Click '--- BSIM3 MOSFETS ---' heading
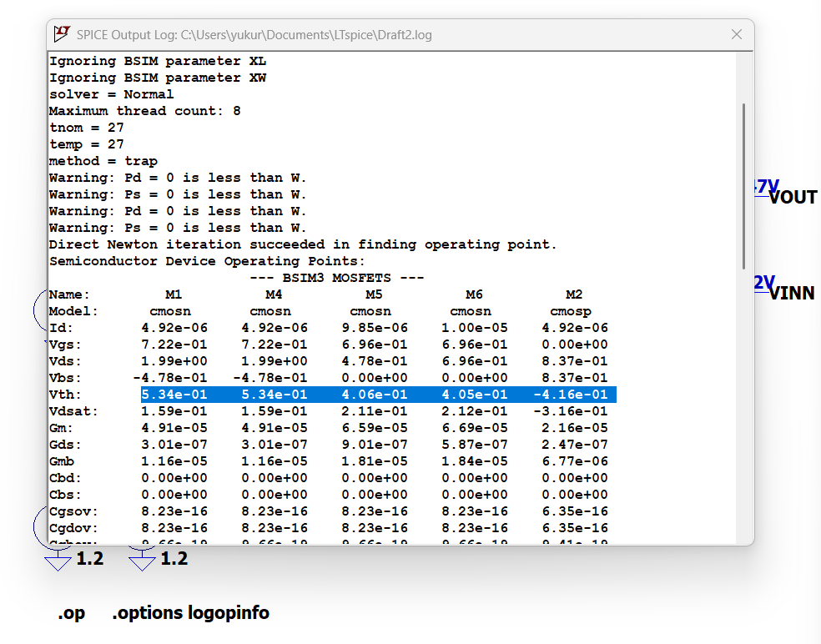 coord(337,278)
